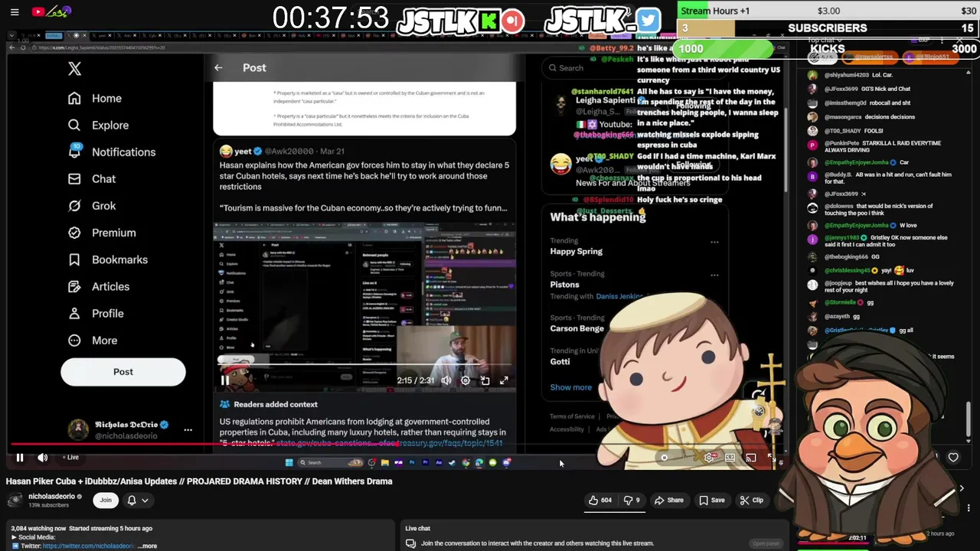Screen dimensions: 980x551
Task: Click yeet author name on tweet
Action: 243,152
